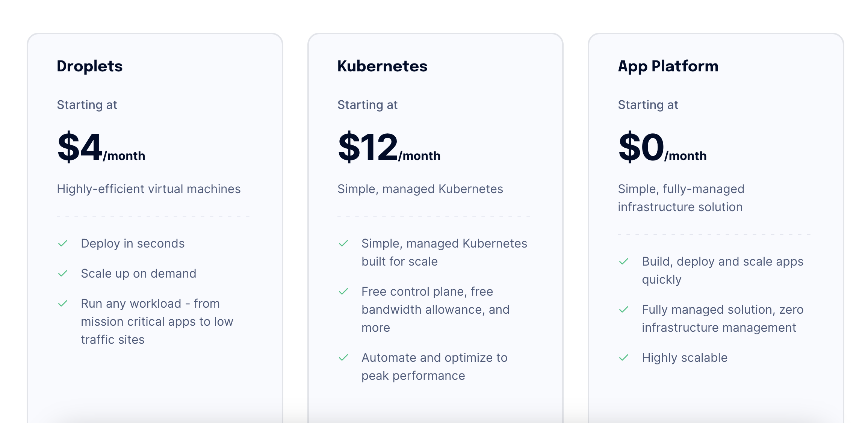Viewport: 868px width, 423px height.
Task: Click the checkmark beside "Deploy in seconds"
Action: [63, 243]
